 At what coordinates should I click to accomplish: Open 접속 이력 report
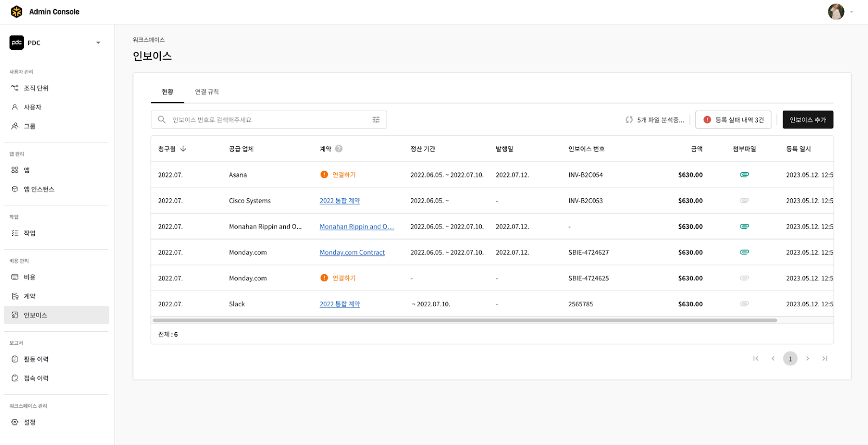point(56,378)
